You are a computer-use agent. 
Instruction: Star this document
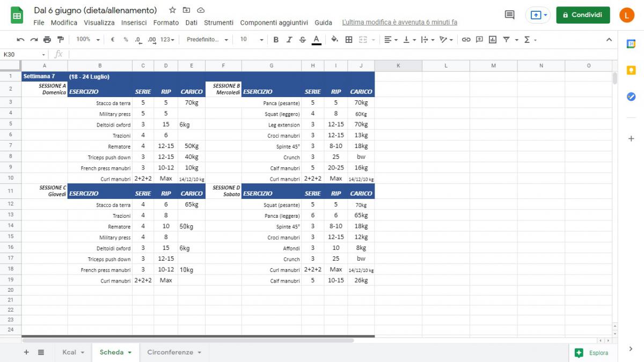[x=172, y=10]
